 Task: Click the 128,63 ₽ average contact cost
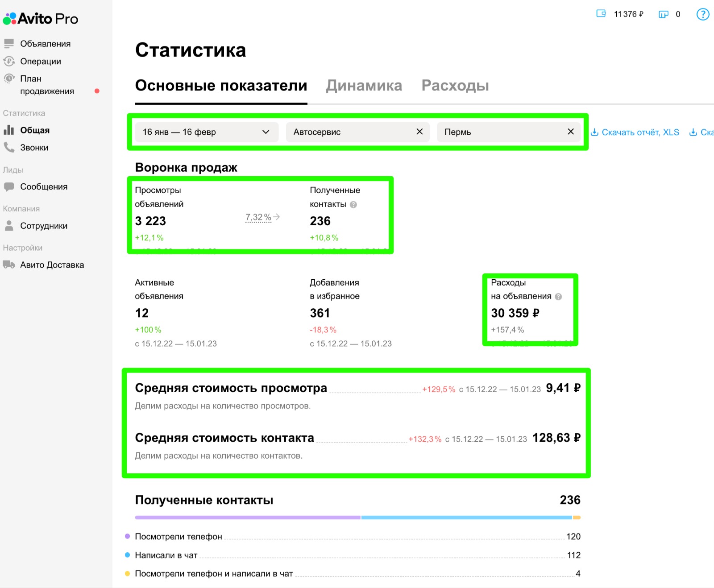coord(556,438)
